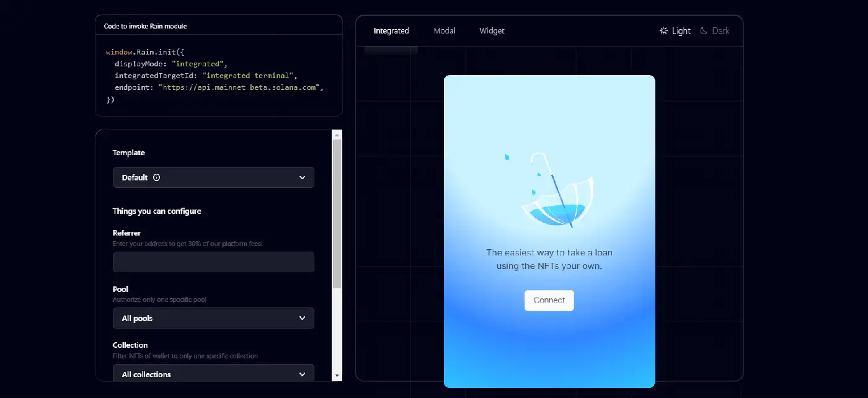Expand the All pools dropdown
This screenshot has width=868, height=398.
click(x=213, y=318)
